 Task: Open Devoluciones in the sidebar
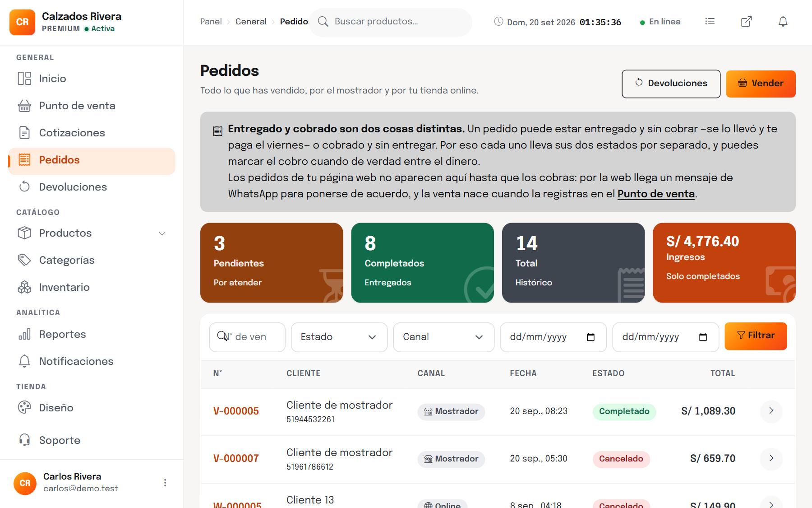tap(92, 187)
